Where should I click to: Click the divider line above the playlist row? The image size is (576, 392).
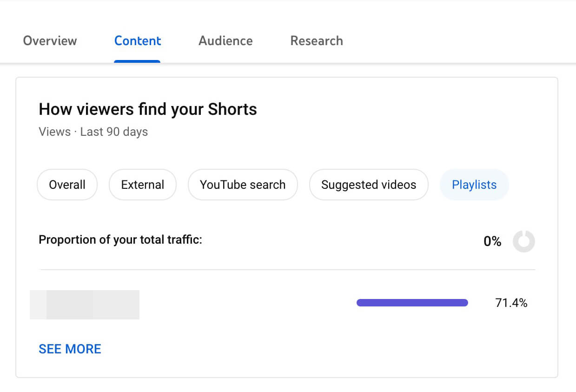(x=288, y=270)
